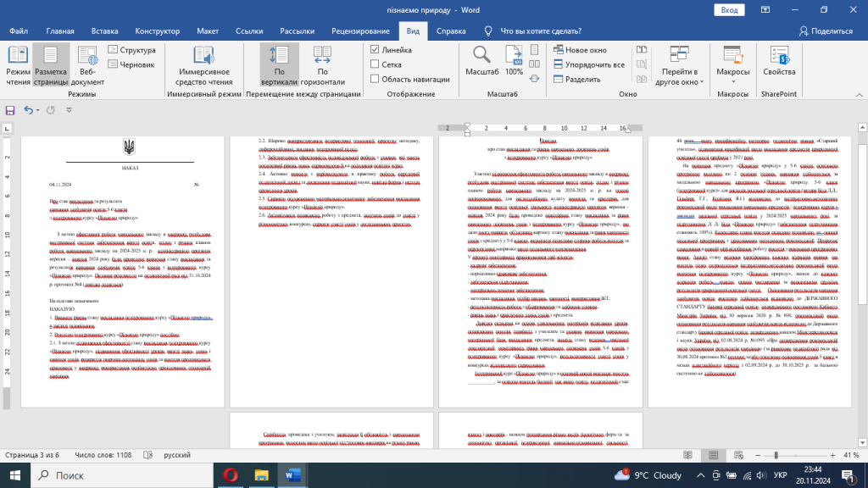Image resolution: width=868 pixels, height=488 pixels.
Task: Open Immersive Reader tool
Action: (x=203, y=65)
